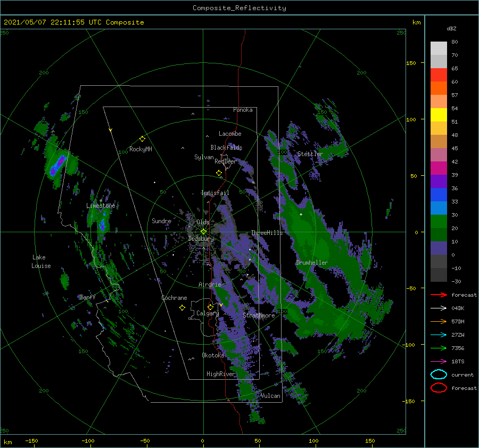Select the bright green 20–30 dBZ swatch

(439, 222)
